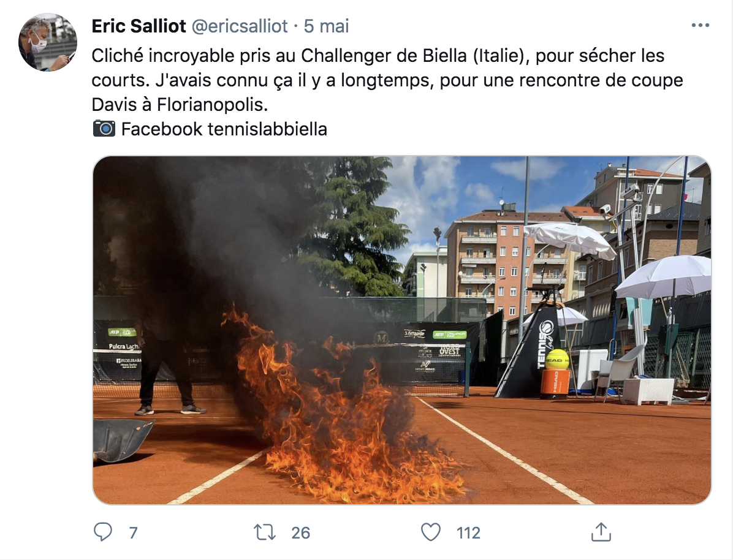Retweet this post via the retweet icon
The width and height of the screenshot is (733, 560).
pyautogui.click(x=265, y=532)
